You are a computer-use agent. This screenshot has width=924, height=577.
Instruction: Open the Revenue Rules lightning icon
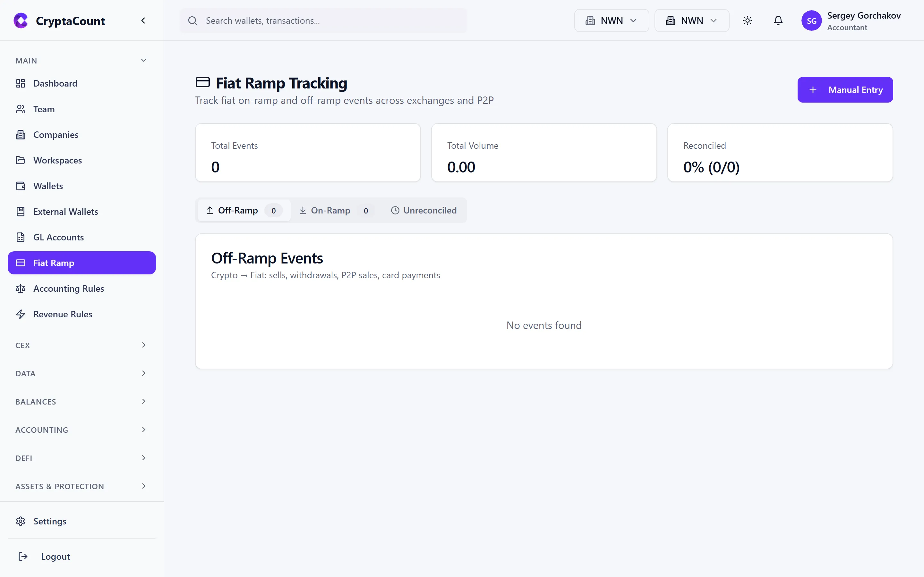pos(21,314)
